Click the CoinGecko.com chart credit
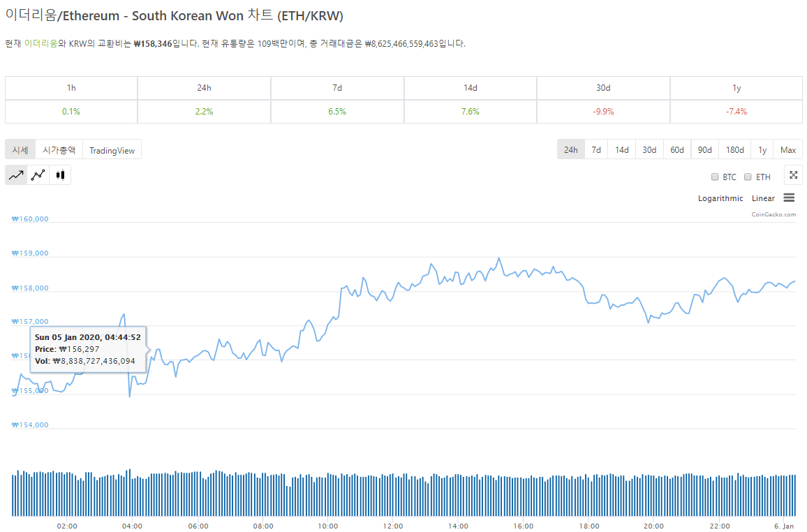Screen dimensions: 807x532 pyautogui.click(x=773, y=214)
